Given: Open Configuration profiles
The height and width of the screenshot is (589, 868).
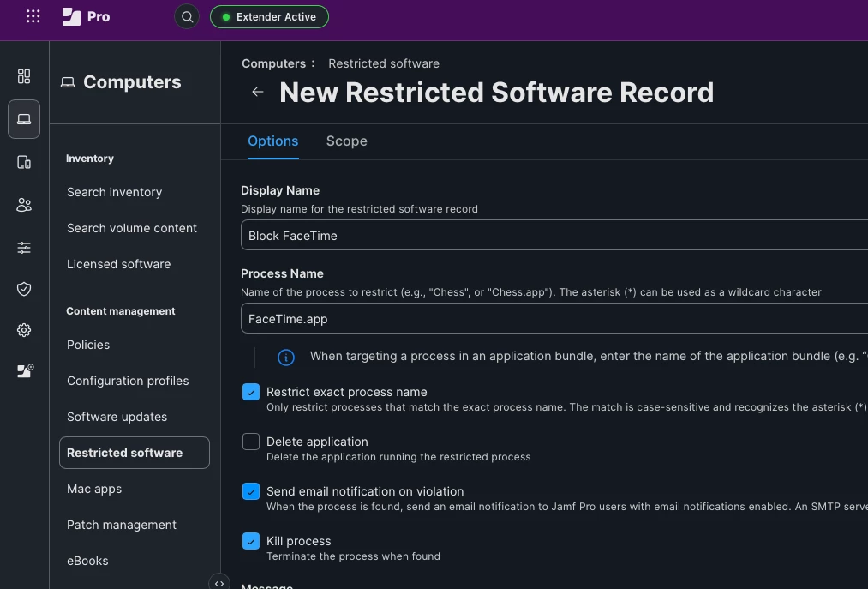Looking at the screenshot, I should click(128, 381).
